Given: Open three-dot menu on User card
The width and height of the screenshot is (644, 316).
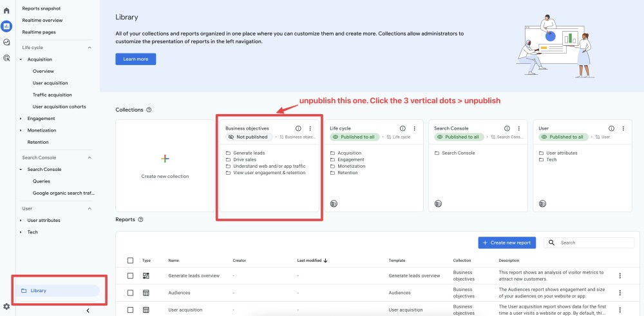Looking at the screenshot, I should point(623,128).
